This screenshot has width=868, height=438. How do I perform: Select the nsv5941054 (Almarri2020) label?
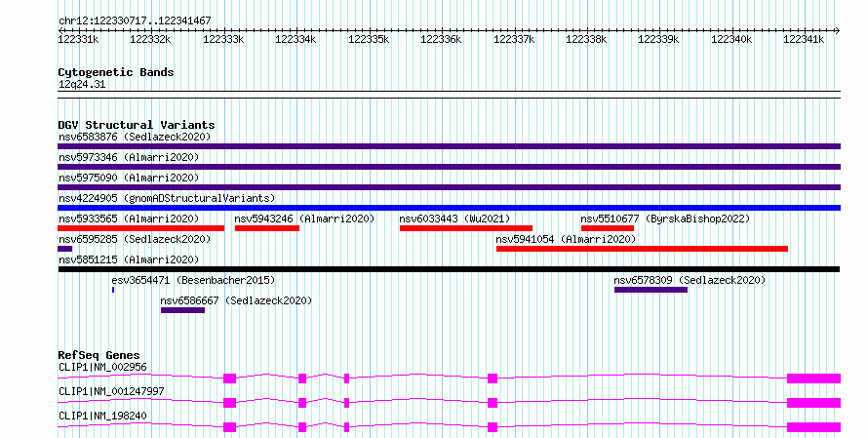point(566,239)
